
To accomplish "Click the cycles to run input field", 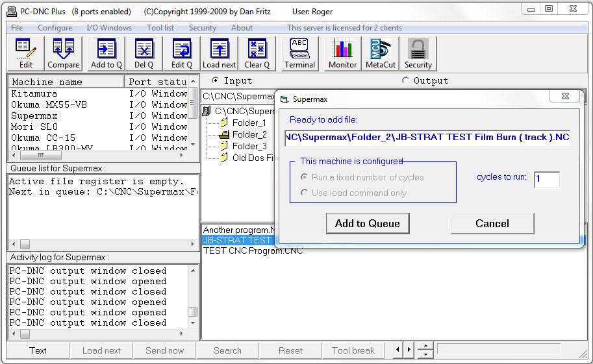I will pyautogui.click(x=546, y=179).
